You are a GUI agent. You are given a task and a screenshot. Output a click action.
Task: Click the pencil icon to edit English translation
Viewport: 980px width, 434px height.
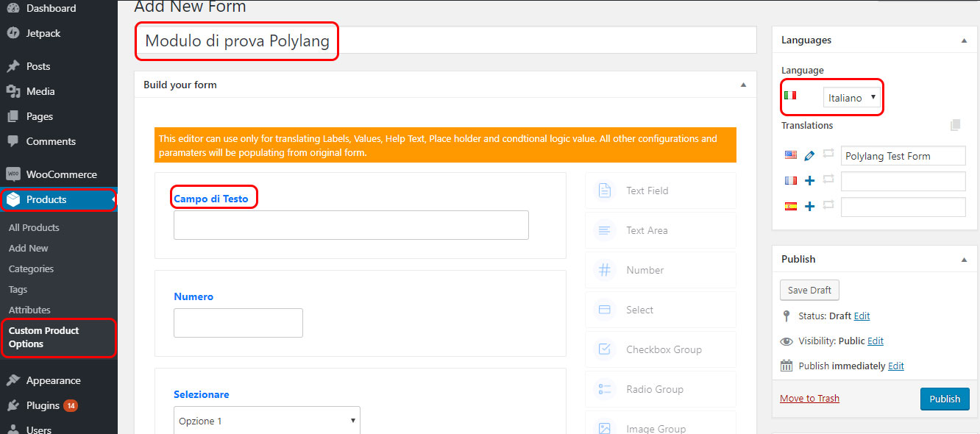(x=809, y=156)
